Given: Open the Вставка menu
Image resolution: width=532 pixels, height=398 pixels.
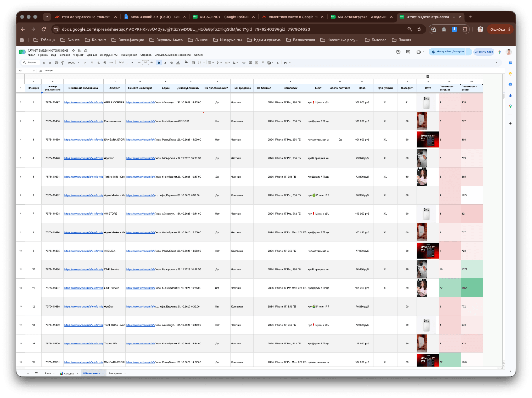Looking at the screenshot, I should tap(65, 55).
